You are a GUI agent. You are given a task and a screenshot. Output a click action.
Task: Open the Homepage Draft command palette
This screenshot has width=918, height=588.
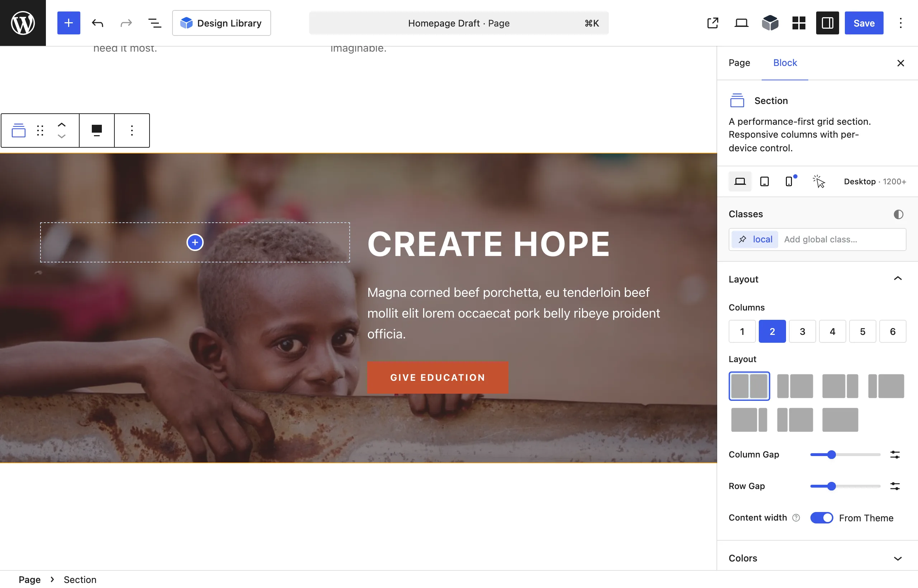click(x=459, y=23)
